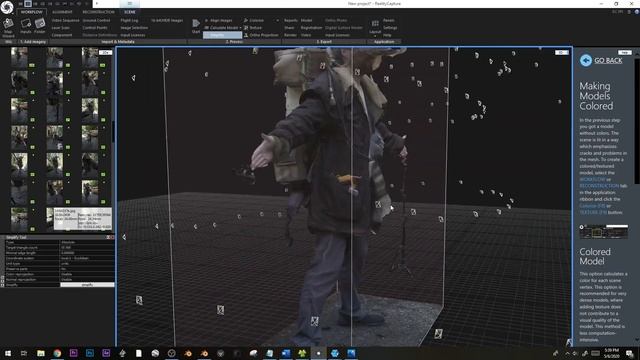Open the Coordinate system dropdown
Viewport: 640px width, 360px height.
87,258
